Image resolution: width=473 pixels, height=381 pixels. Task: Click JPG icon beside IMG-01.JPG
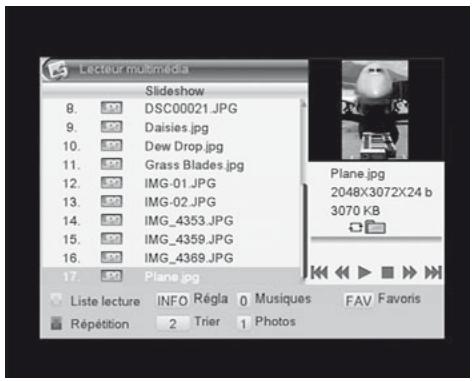point(112,183)
